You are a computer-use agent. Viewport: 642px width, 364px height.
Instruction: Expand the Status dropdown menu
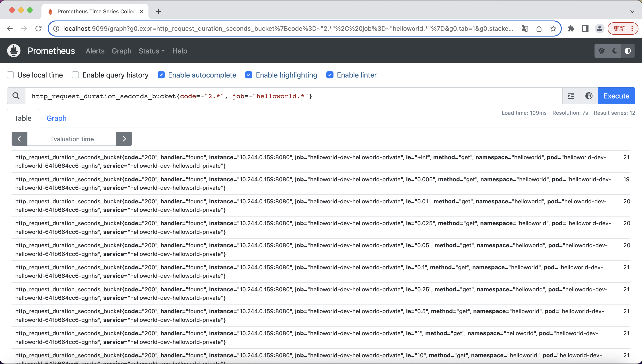(152, 51)
